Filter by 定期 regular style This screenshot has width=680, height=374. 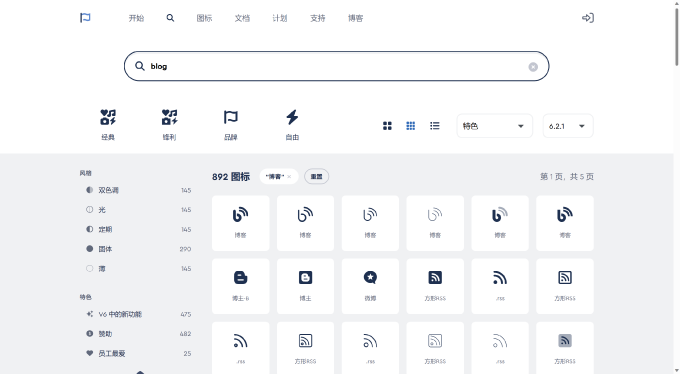138,229
